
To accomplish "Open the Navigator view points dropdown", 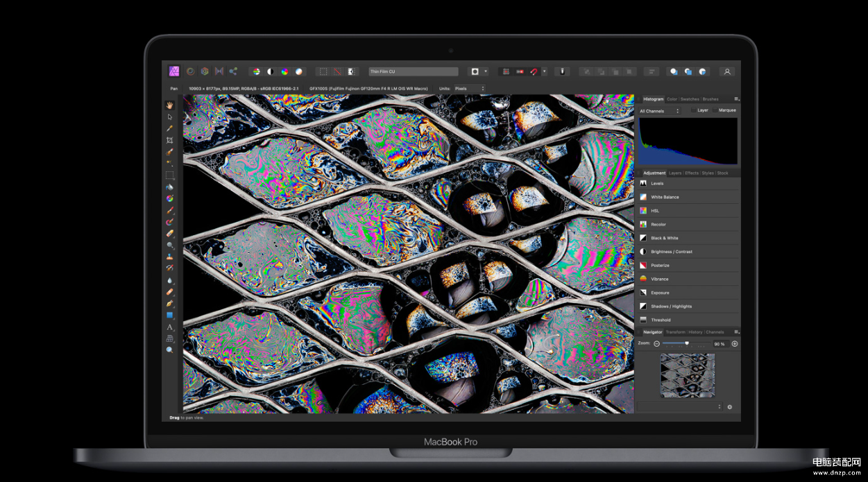I will (680, 407).
